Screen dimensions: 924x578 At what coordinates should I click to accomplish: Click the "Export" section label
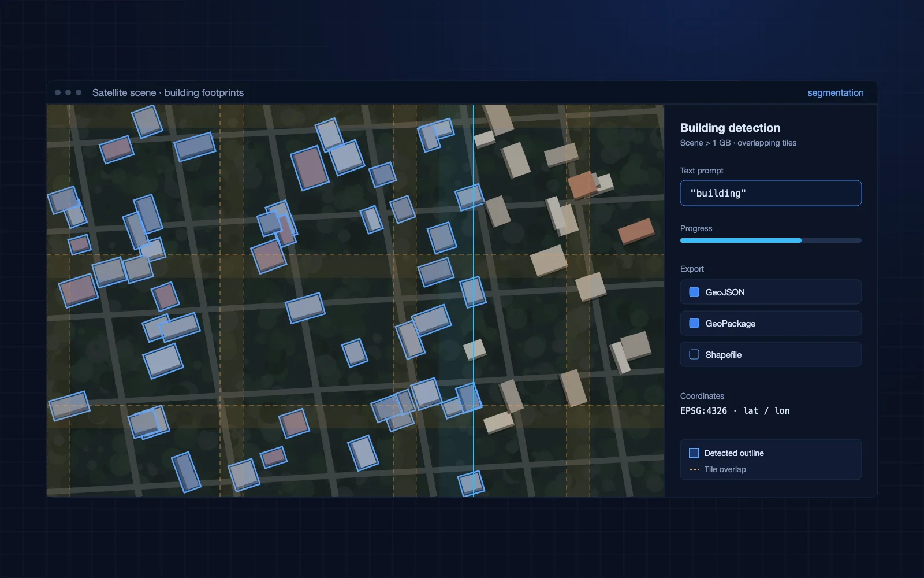pos(692,269)
